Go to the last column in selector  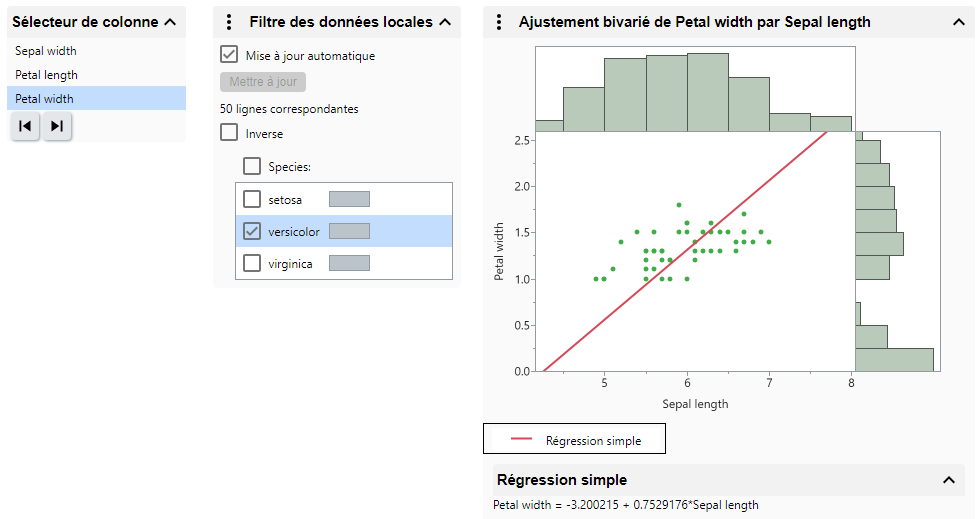57,126
